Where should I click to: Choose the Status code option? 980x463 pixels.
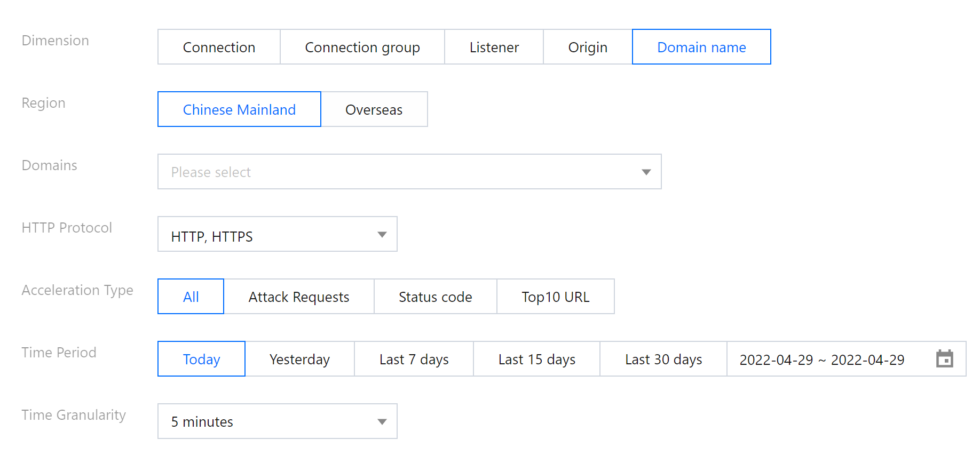click(435, 297)
